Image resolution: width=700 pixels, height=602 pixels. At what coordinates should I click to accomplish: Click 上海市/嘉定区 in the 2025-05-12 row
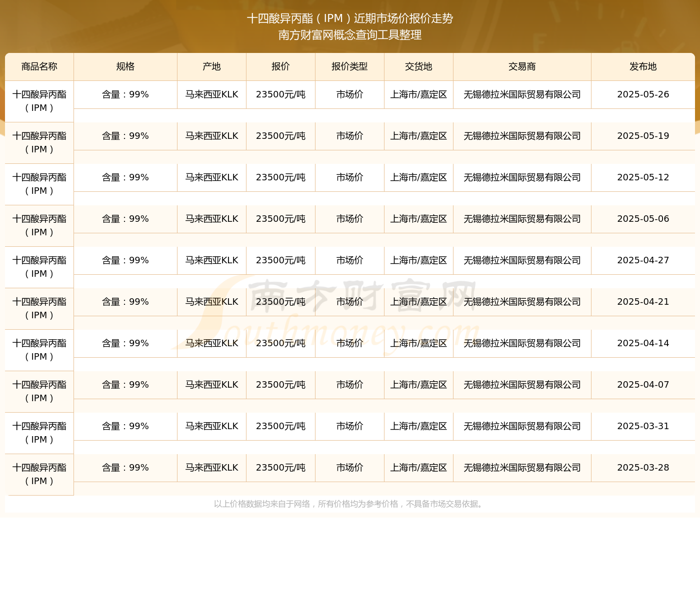[x=418, y=177]
